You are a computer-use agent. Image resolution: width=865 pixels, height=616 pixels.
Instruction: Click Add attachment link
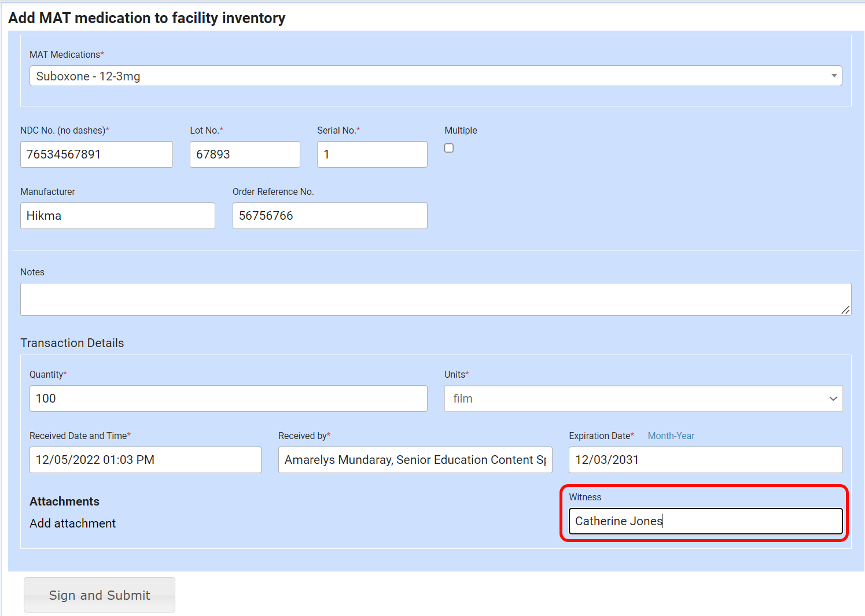[x=73, y=523]
